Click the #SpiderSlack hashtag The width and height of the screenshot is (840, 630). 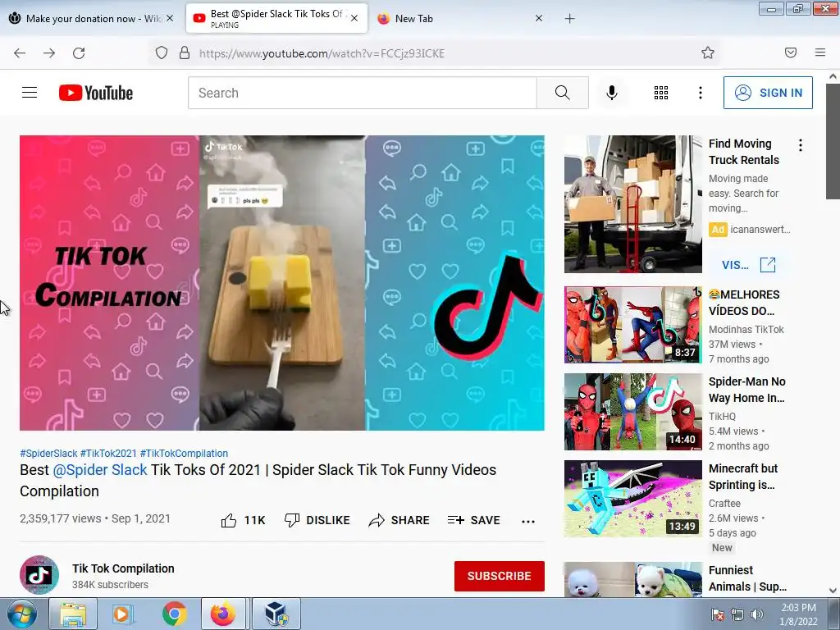[x=48, y=453]
